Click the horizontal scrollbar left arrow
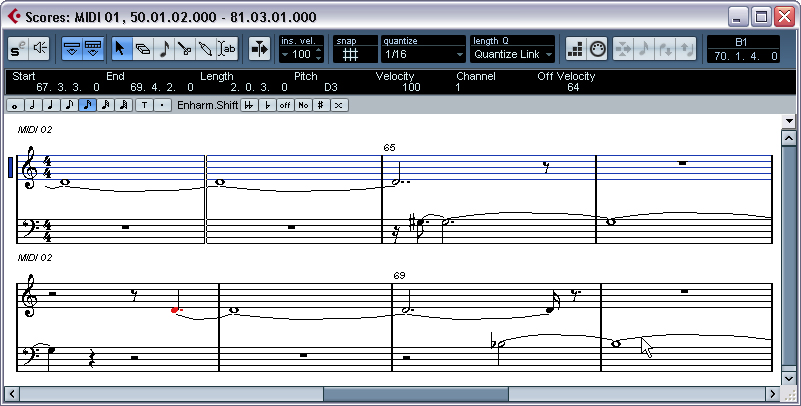 click(x=11, y=394)
